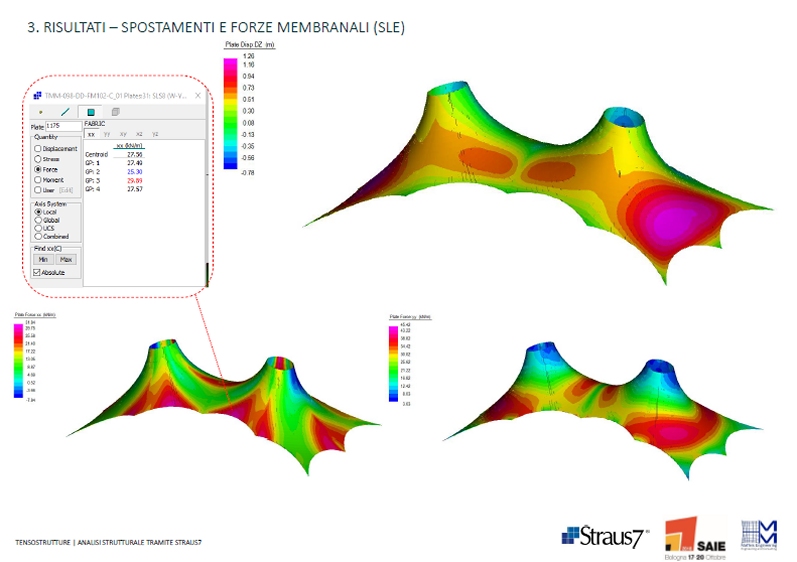Choose the Global axis system option
This screenshot has height=562, width=797.
(38, 220)
